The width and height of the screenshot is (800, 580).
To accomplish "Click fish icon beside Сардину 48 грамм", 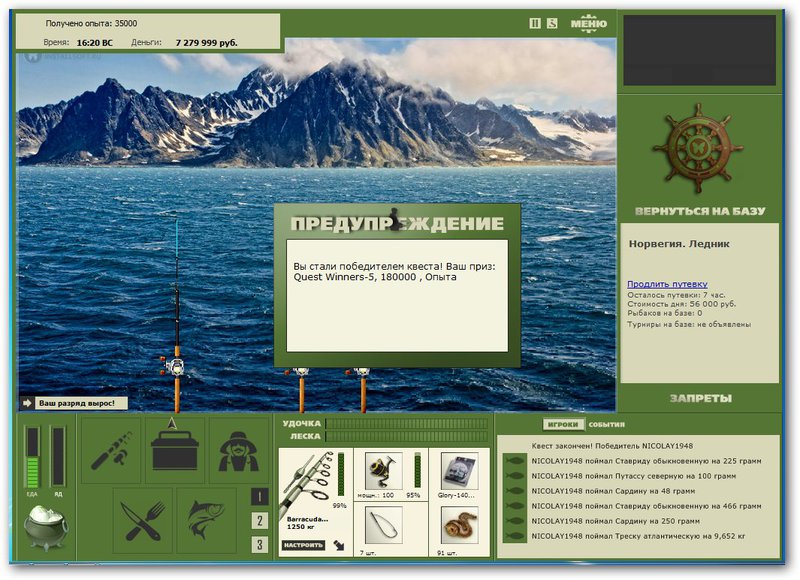I will [515, 491].
